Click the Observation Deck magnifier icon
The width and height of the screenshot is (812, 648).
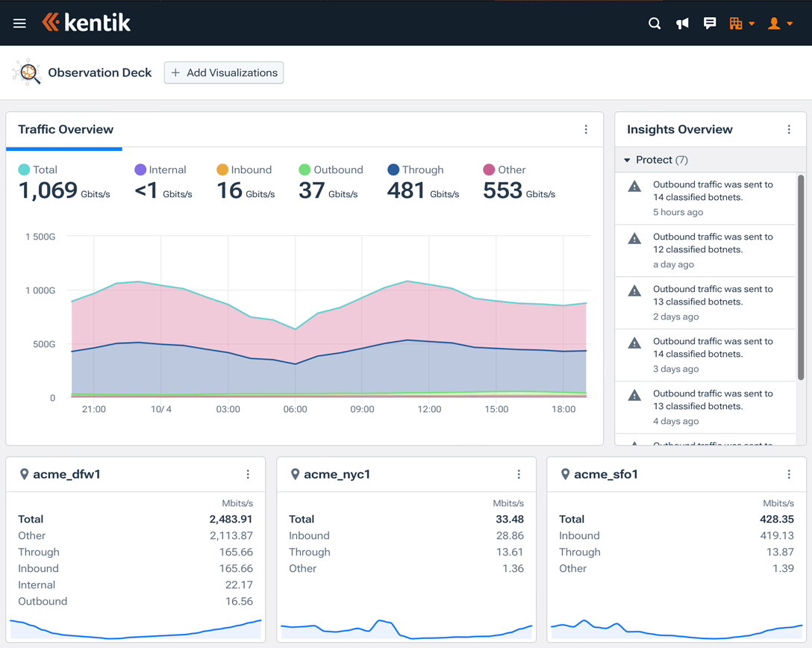pyautogui.click(x=29, y=72)
